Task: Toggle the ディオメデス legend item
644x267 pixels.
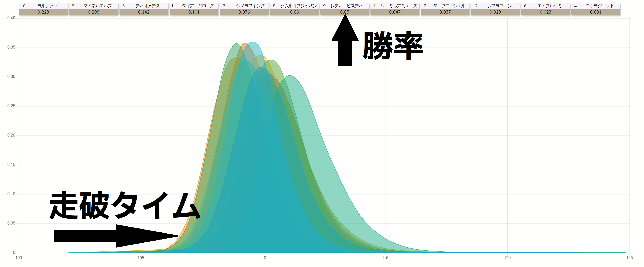Action: [144, 9]
